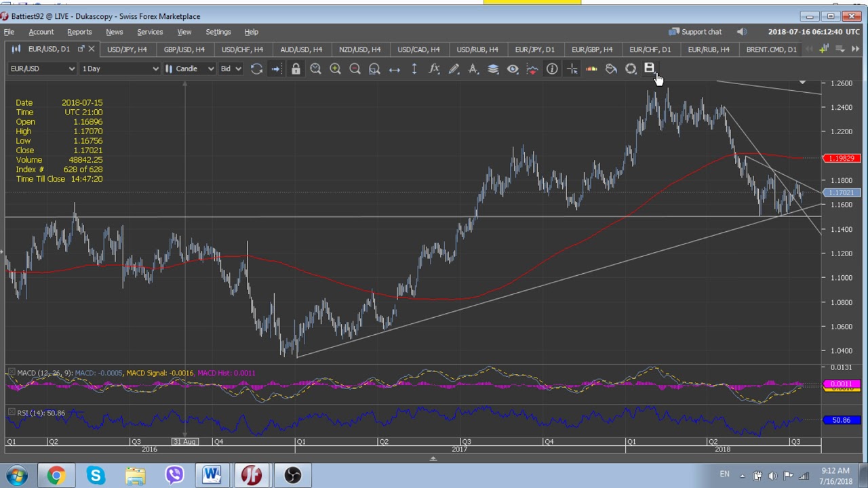Switch to the USD/CAD, H4 tab

pyautogui.click(x=418, y=49)
